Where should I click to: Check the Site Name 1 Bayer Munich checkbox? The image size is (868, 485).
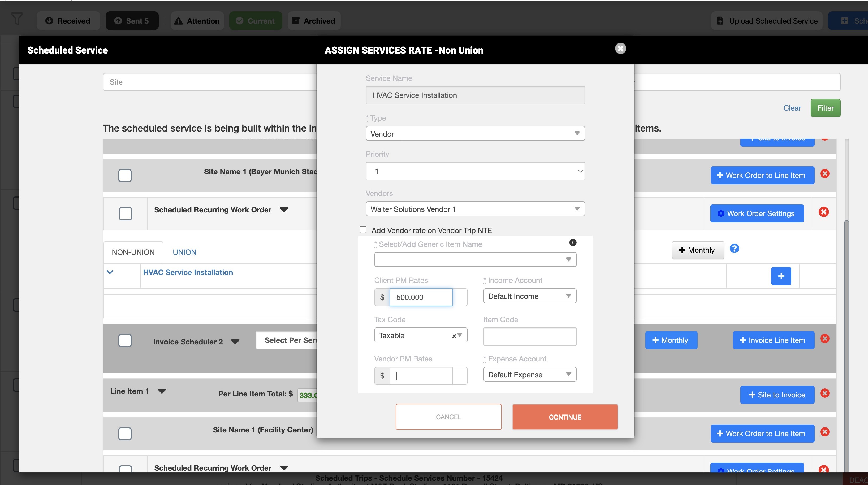[x=125, y=176]
